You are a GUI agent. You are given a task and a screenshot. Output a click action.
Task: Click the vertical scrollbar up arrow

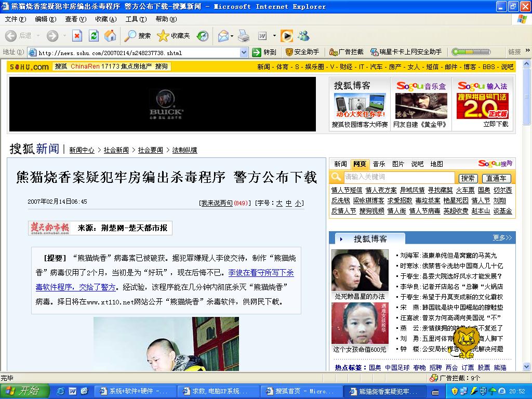pyautogui.click(x=527, y=64)
